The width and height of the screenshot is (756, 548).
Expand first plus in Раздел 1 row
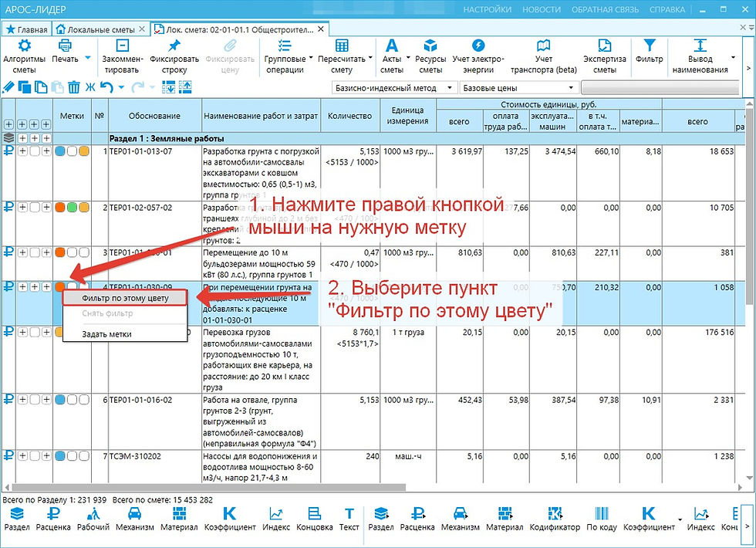(x=22, y=138)
